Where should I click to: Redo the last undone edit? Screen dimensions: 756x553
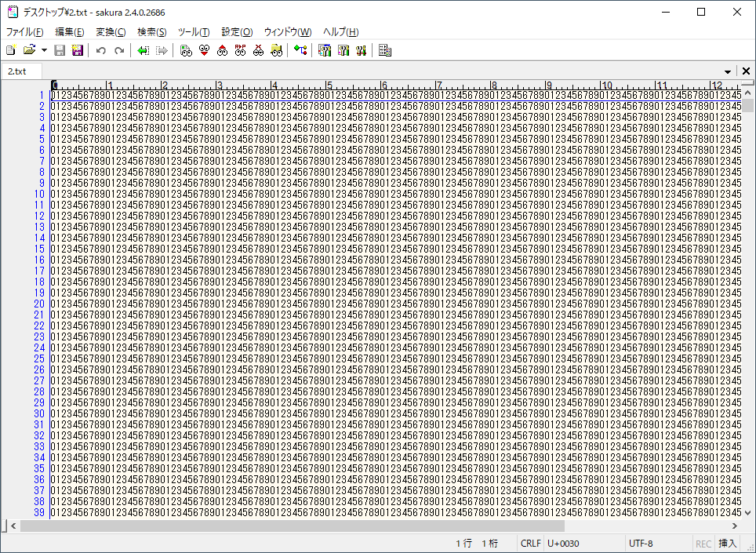tap(119, 50)
